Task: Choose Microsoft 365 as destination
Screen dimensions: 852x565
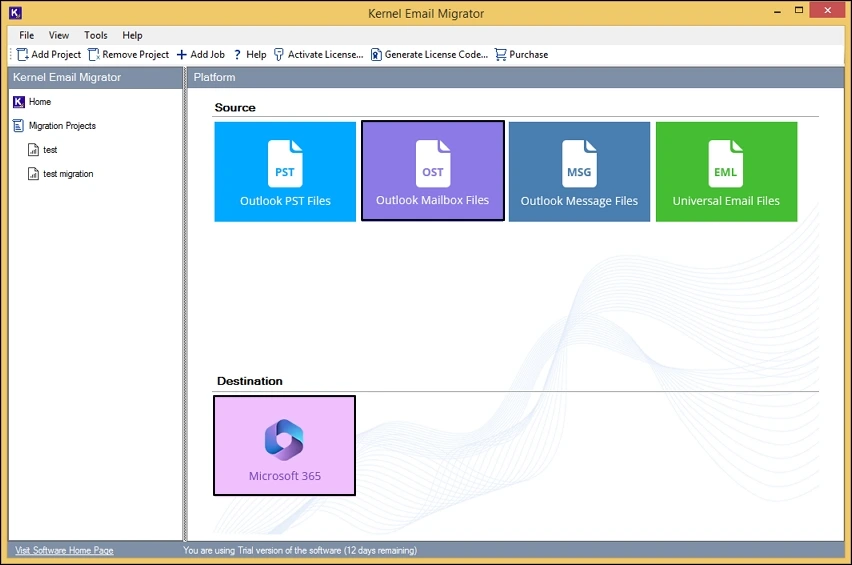Action: pos(285,445)
